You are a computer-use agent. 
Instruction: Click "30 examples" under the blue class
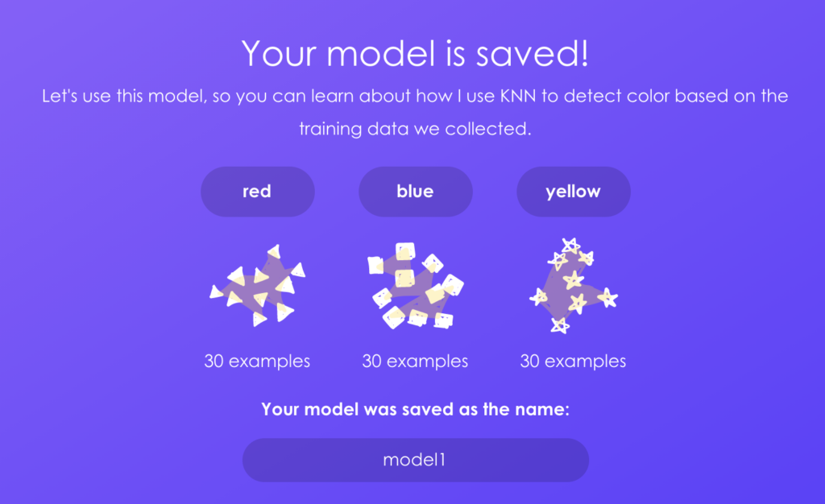pos(415,361)
